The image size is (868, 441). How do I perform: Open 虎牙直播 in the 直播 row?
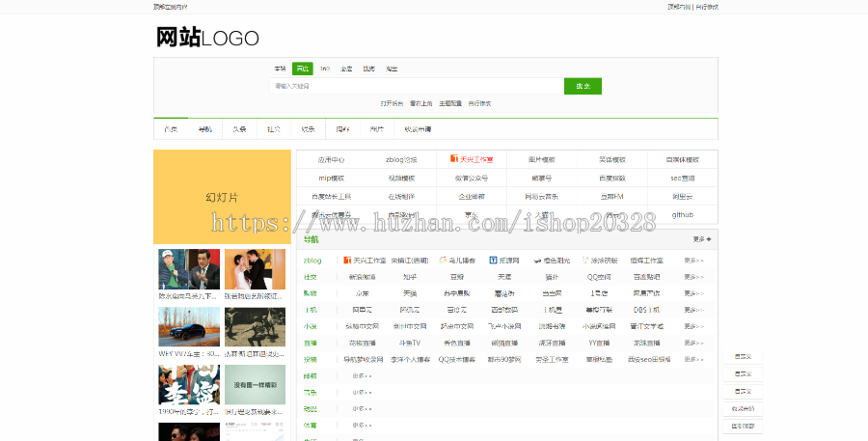pos(552,343)
